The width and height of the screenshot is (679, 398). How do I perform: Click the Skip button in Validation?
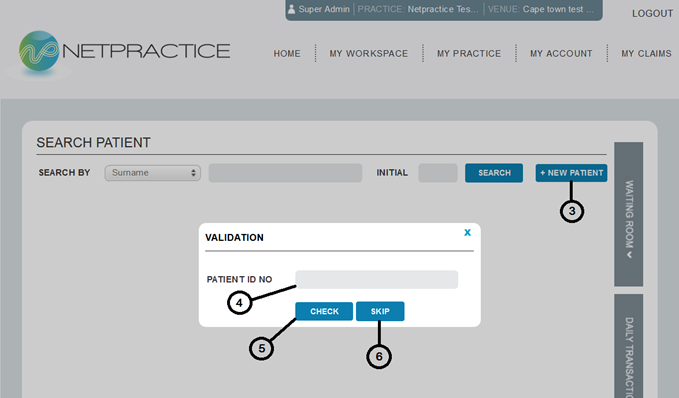[380, 311]
